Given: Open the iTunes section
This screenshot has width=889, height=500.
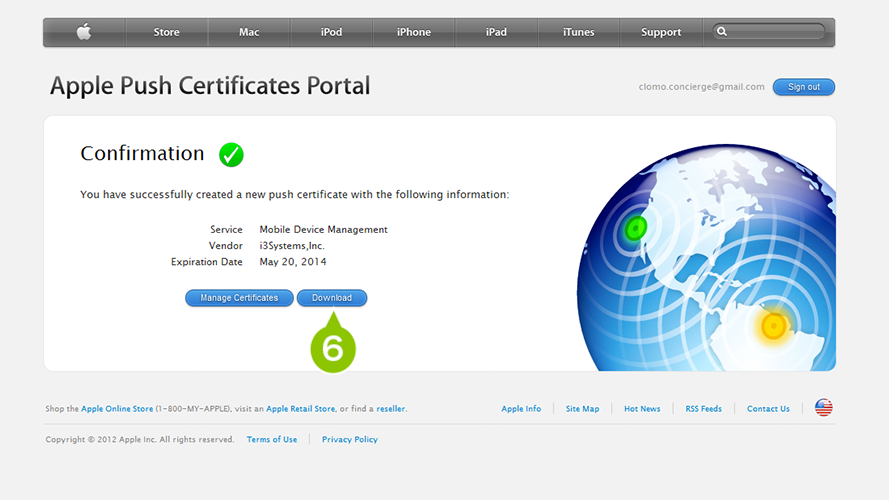Looking at the screenshot, I should pos(578,32).
